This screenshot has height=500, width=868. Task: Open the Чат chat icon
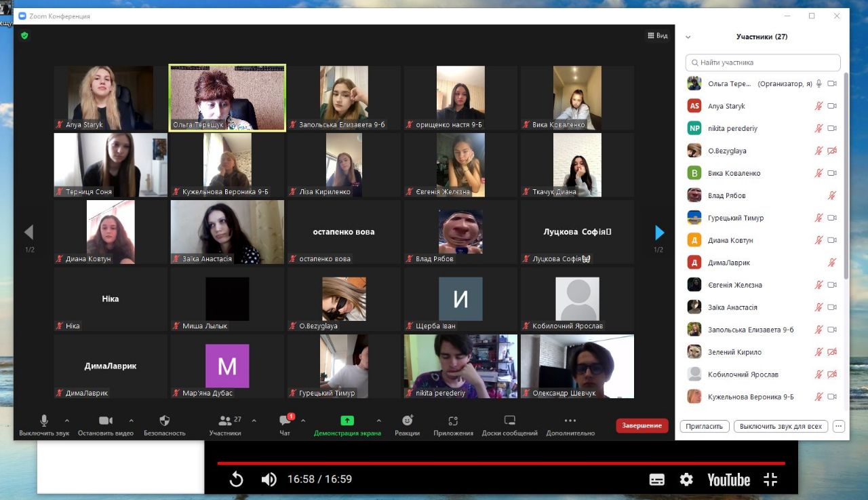(x=285, y=421)
